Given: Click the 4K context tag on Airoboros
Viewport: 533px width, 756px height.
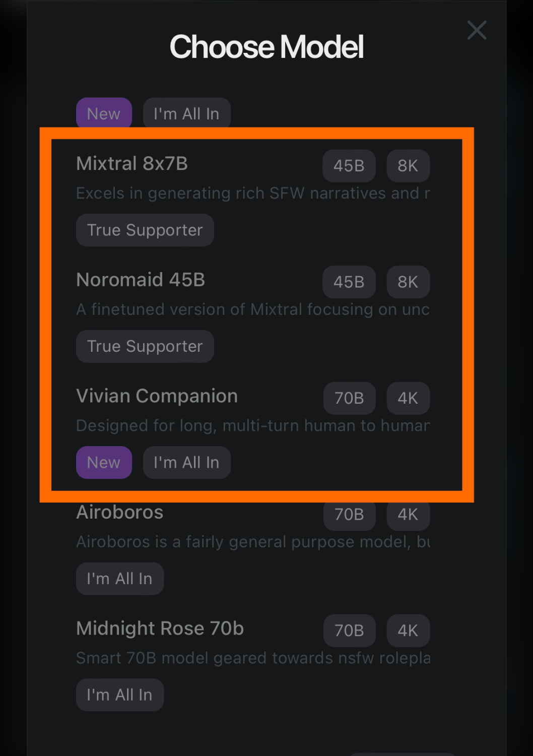Looking at the screenshot, I should point(408,515).
